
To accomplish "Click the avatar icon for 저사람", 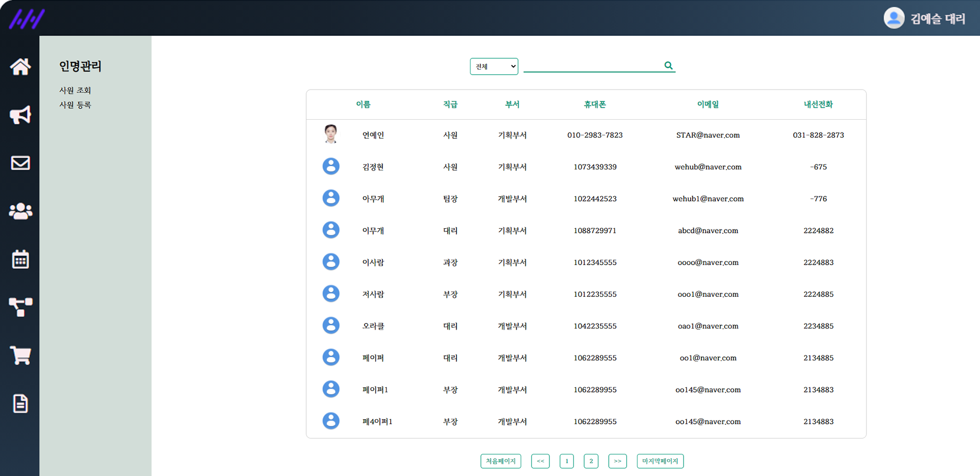I will [x=331, y=293].
